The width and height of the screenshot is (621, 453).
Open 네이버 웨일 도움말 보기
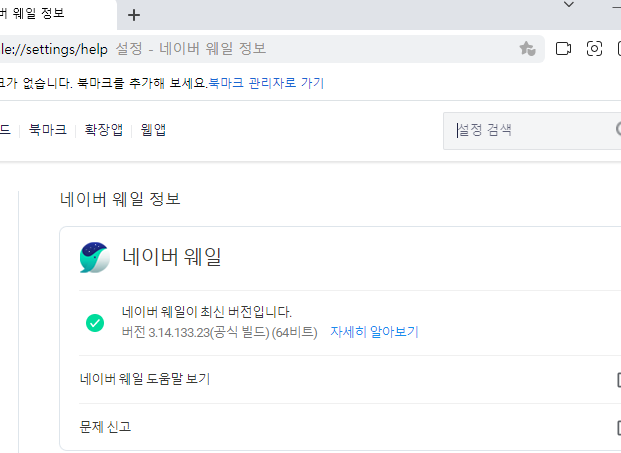[x=145, y=379]
